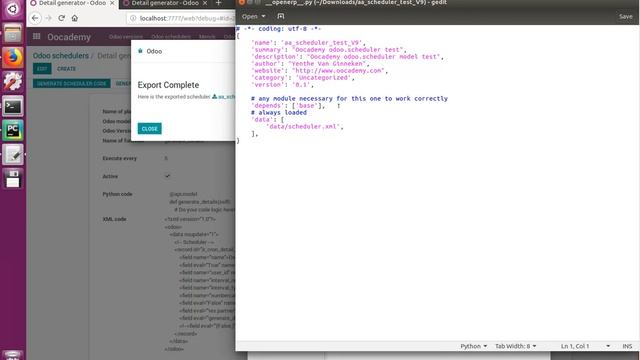Go to Odoo schedulers breadcrumb link
This screenshot has height=360, width=640.
60,56
